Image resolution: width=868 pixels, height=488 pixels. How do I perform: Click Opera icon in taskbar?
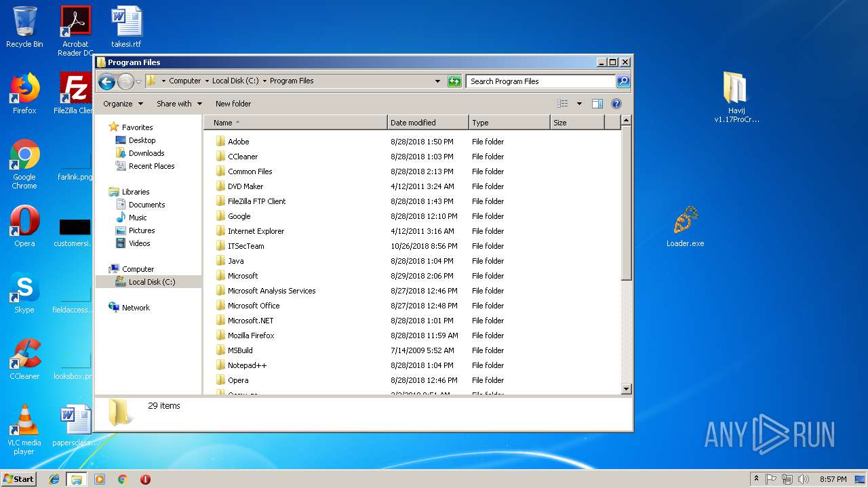pos(145,479)
